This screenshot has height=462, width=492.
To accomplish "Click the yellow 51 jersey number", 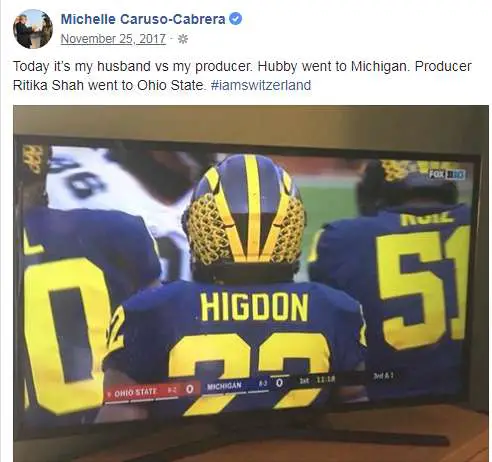I will [423, 287].
